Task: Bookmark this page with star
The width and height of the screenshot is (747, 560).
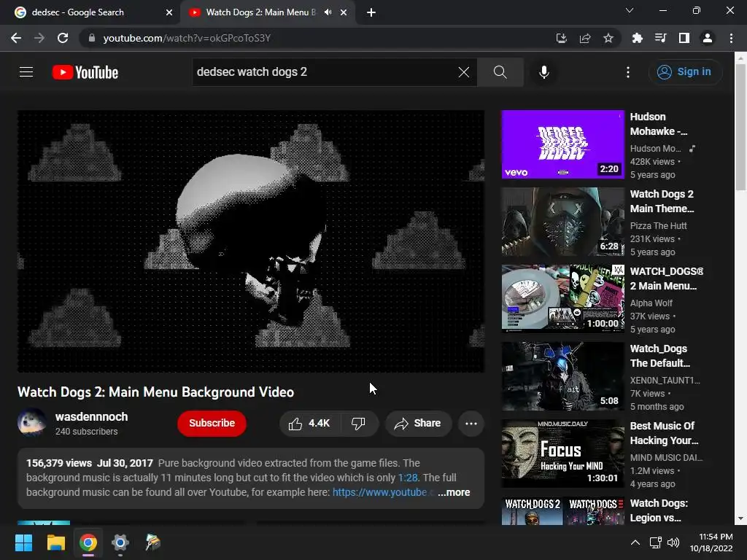Action: [608, 38]
